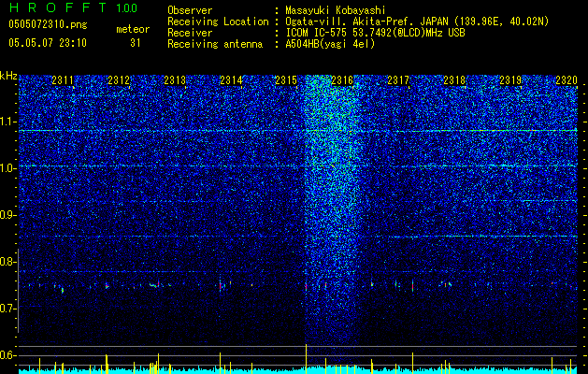Click the 2318 time marker

pos(454,80)
